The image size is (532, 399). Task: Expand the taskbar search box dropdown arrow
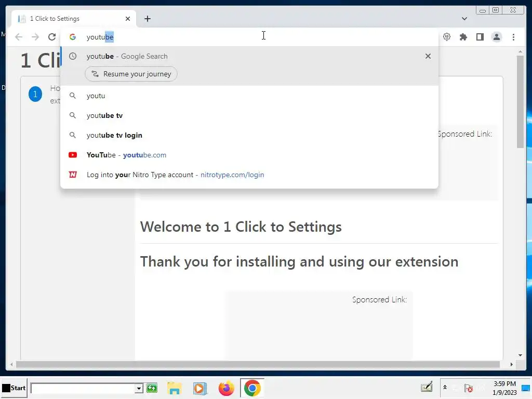(138, 388)
